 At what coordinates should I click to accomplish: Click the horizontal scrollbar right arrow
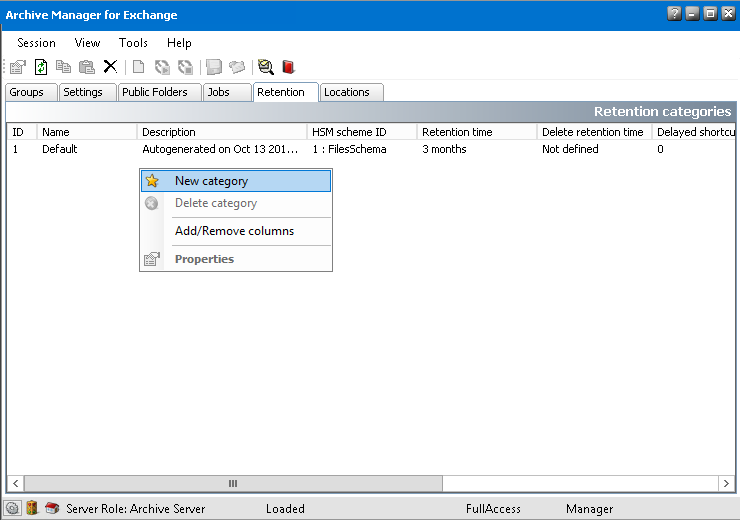pos(726,483)
